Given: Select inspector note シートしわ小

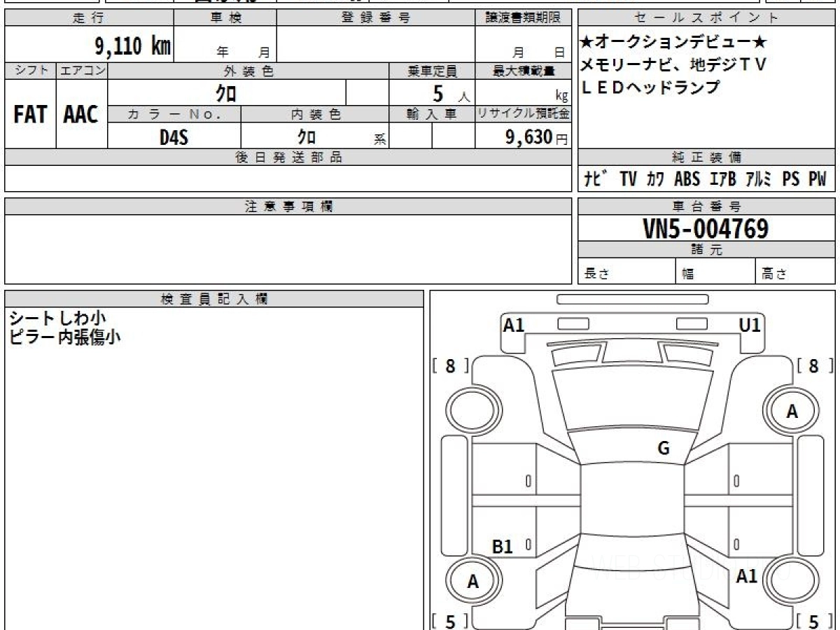Looking at the screenshot, I should (x=57, y=318).
